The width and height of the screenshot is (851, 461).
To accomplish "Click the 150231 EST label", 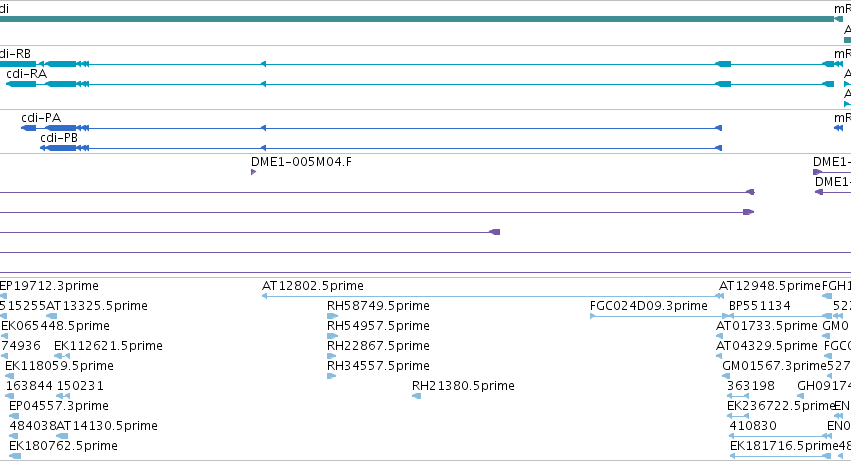I will click(x=80, y=386).
